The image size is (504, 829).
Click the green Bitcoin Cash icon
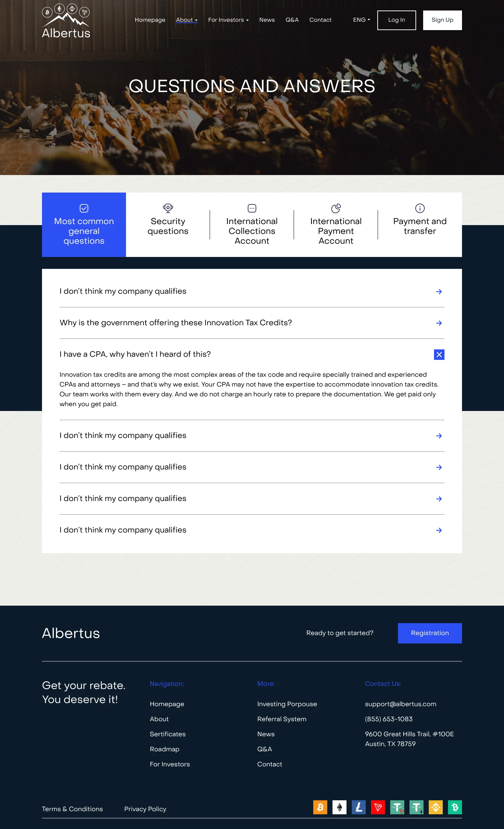pyautogui.click(x=455, y=807)
